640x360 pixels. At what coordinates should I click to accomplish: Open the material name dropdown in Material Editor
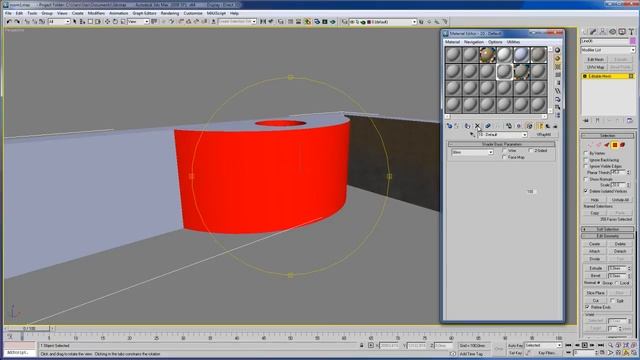[x=502, y=134]
